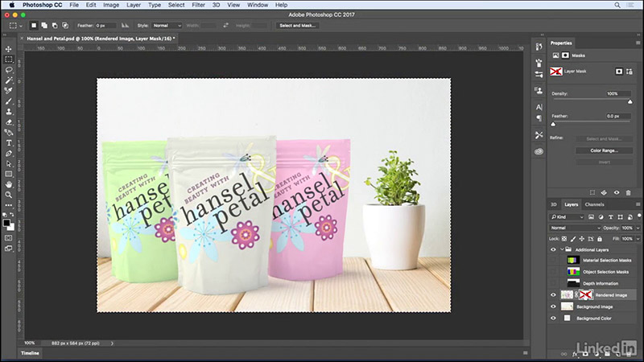The height and width of the screenshot is (362, 644).
Task: Toggle layer filtering on/off switch
Action: (639, 216)
